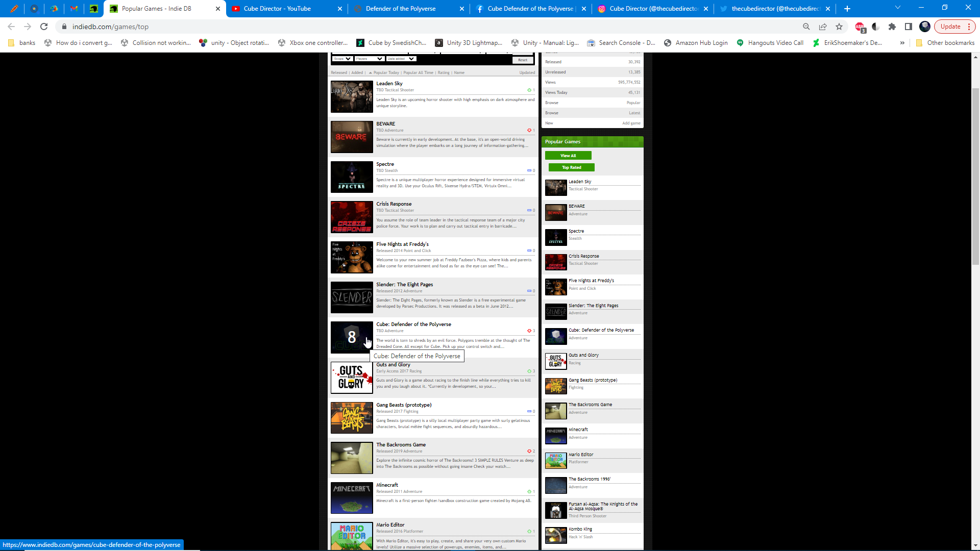Viewport: 980px width, 551px height.
Task: Switch to the Facebook Cube Defender tab
Action: [x=530, y=9]
